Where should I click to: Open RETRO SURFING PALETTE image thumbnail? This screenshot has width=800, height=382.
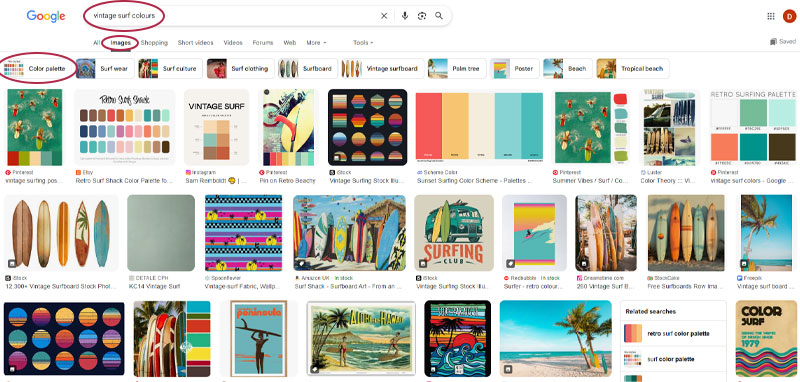coord(753,128)
